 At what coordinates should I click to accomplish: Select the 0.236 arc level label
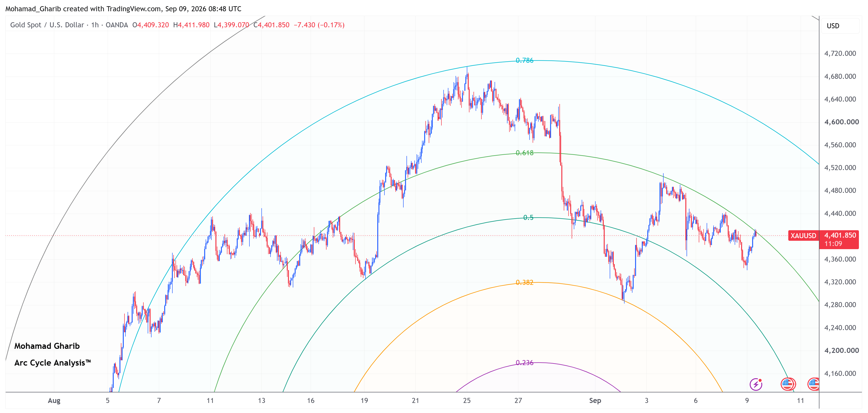click(525, 363)
